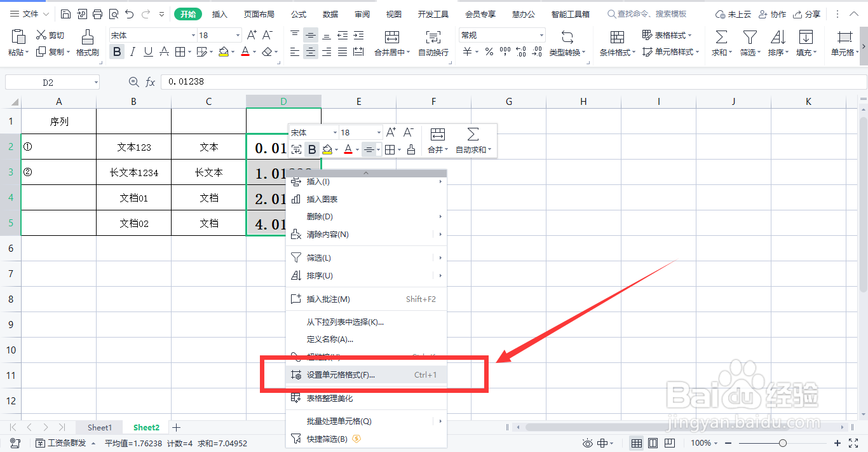Open the Page Layout (页面布局) tab
Image resolution: width=868 pixels, height=452 pixels.
[x=259, y=14]
